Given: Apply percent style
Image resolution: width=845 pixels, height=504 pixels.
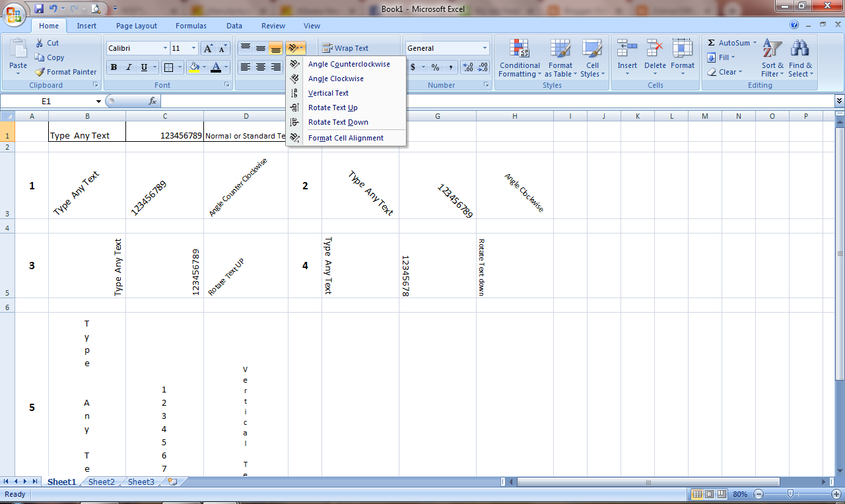Looking at the screenshot, I should coord(435,67).
